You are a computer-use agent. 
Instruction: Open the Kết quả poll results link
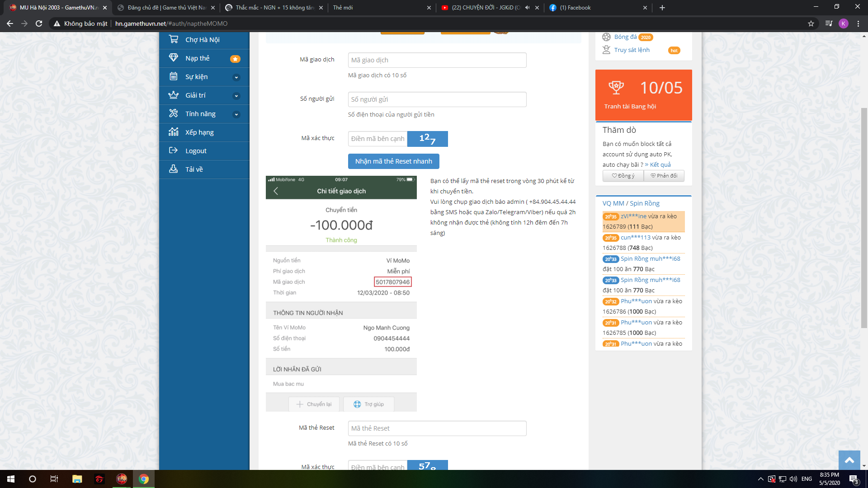(x=660, y=164)
